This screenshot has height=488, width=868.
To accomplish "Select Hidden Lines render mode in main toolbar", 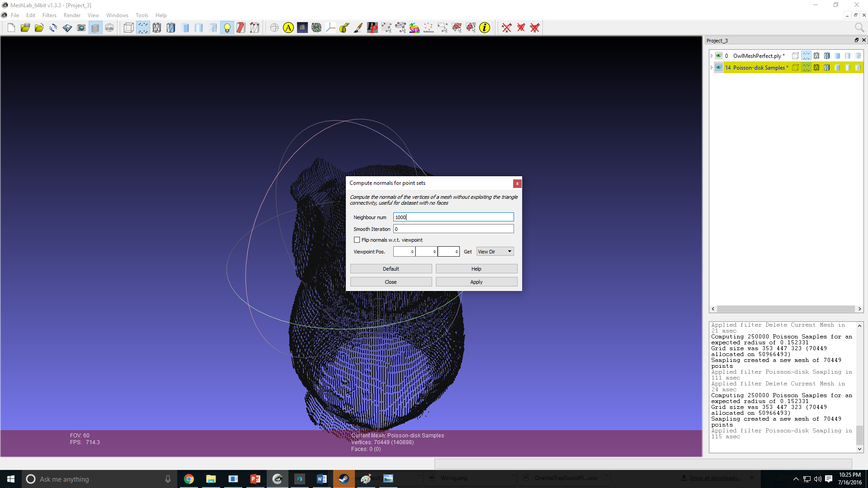I will (171, 28).
